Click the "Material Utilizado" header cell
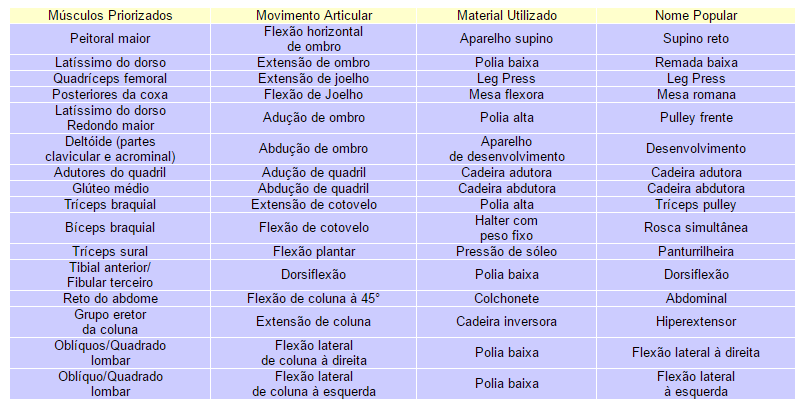The height and width of the screenshot is (407, 801). tap(506, 17)
